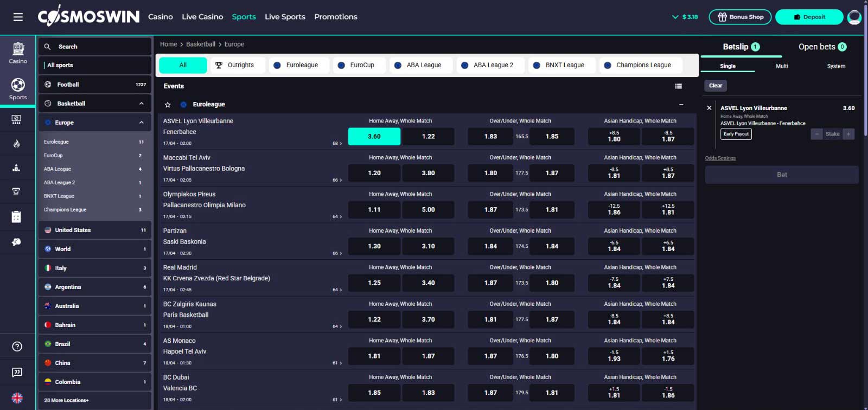Switch betslip to Multi tab
868x410 pixels.
point(782,66)
